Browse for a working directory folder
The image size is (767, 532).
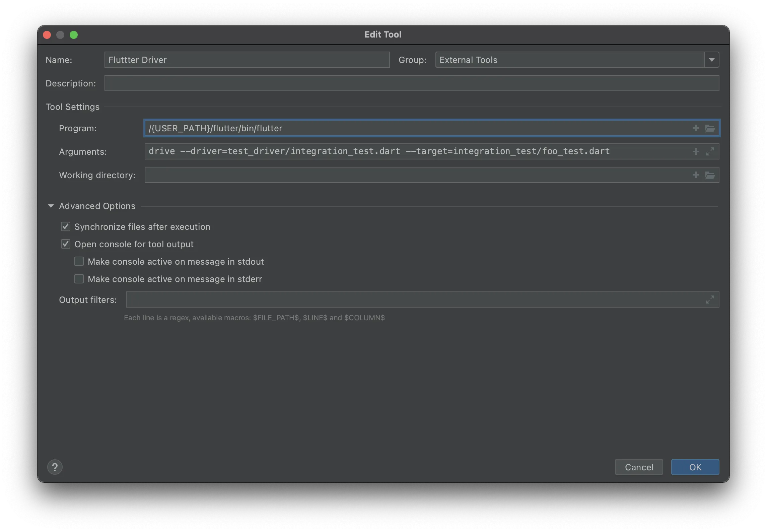(x=710, y=175)
